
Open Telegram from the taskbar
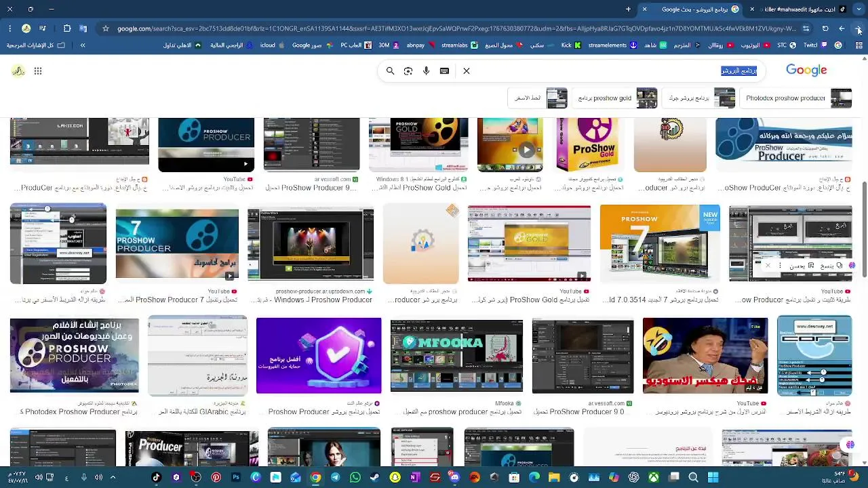point(335,477)
